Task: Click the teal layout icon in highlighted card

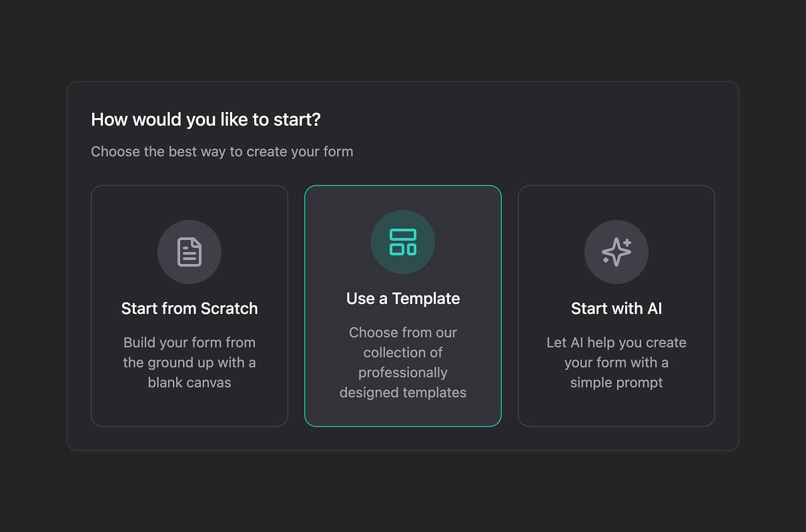Action: (x=403, y=242)
